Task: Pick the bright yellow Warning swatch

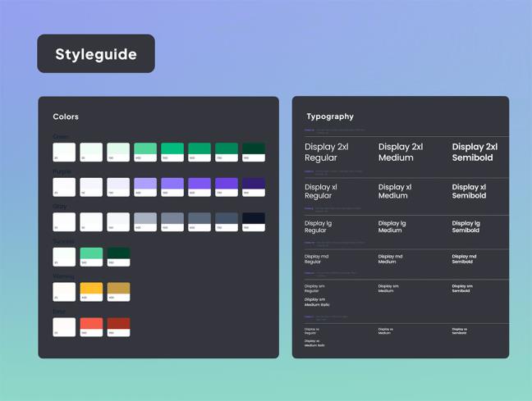Action: pyautogui.click(x=91, y=292)
